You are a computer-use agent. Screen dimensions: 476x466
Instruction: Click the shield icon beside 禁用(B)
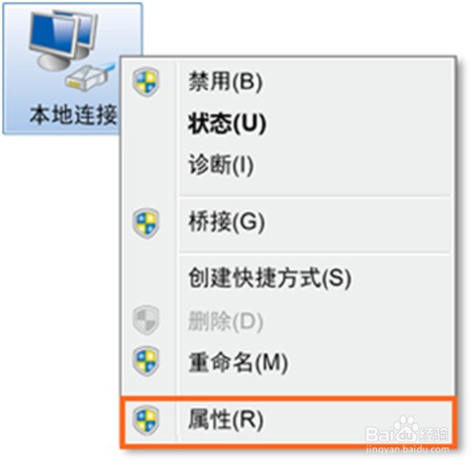146,82
